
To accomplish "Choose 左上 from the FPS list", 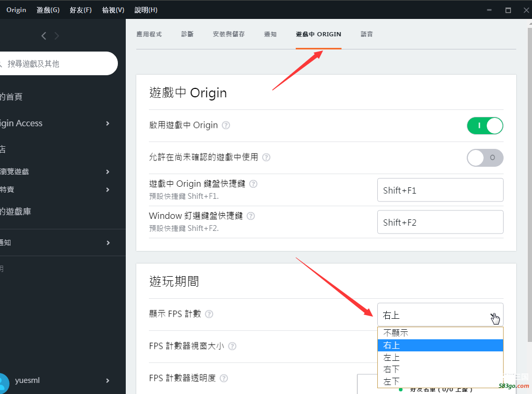I will click(x=440, y=357).
